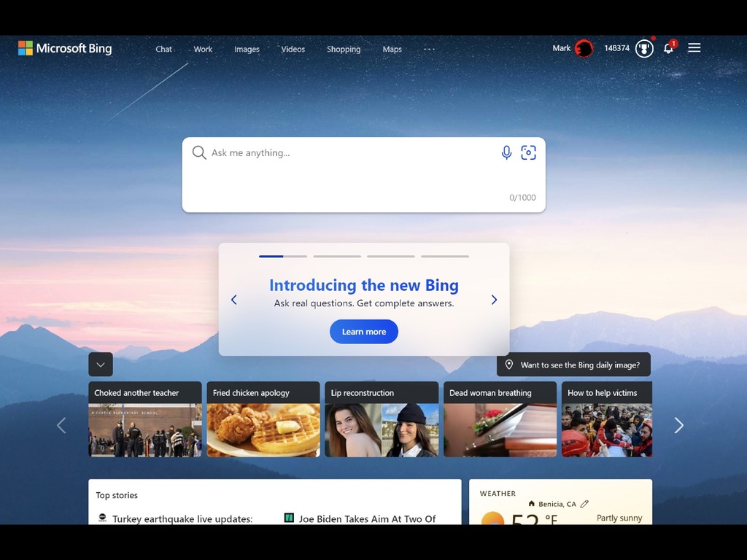Image resolution: width=747 pixels, height=560 pixels.
Task: Click the location pin in the daily image prompt
Action: coord(508,365)
